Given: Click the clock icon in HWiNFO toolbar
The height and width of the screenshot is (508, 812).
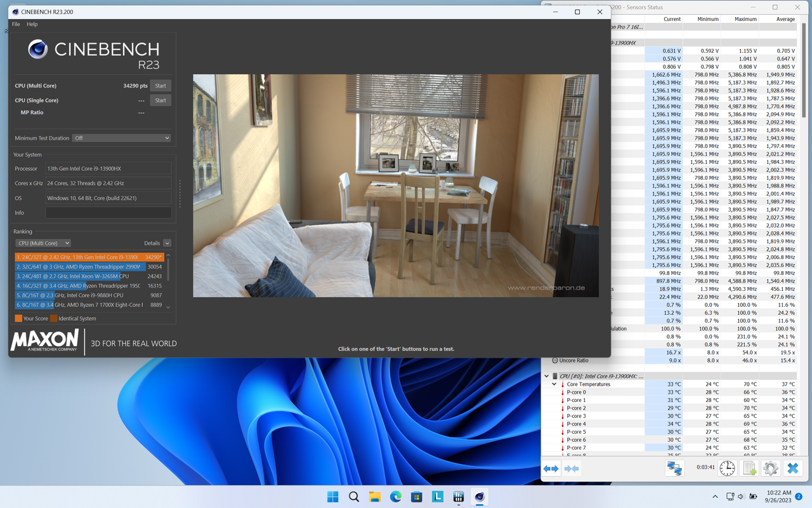Looking at the screenshot, I should tap(726, 468).
